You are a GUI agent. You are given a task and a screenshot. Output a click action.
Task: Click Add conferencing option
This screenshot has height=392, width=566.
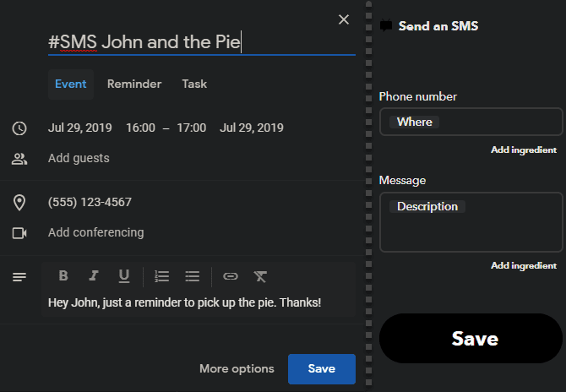click(x=95, y=232)
